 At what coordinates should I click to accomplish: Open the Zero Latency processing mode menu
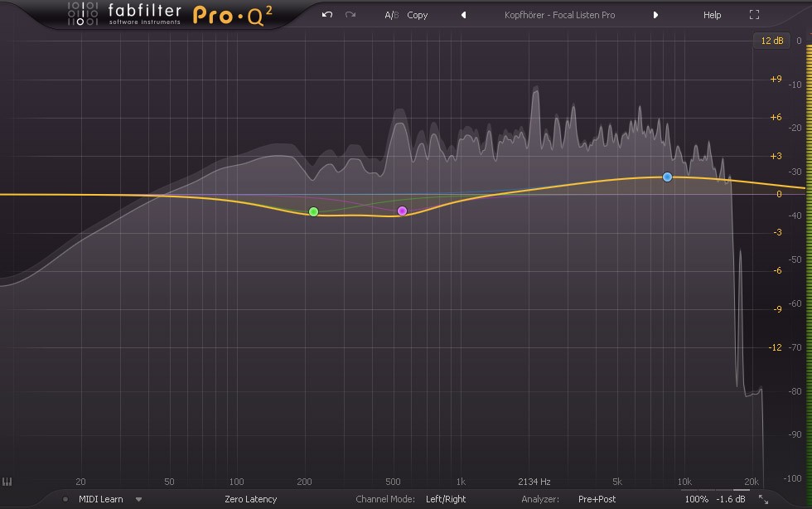(250, 499)
